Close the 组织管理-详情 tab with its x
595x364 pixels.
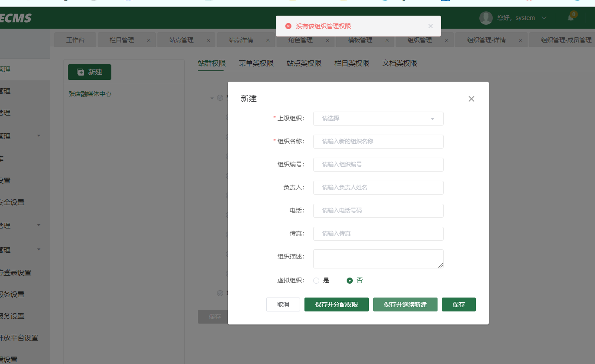[521, 40]
